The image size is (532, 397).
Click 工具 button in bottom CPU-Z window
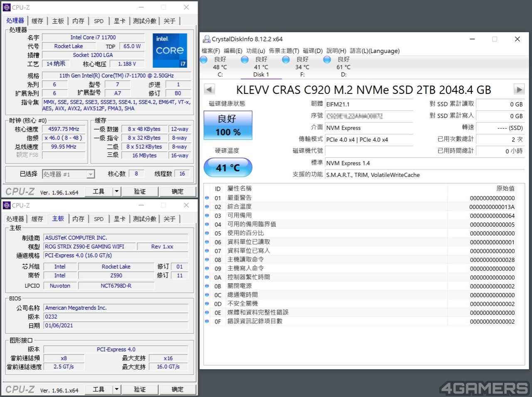[x=99, y=390]
